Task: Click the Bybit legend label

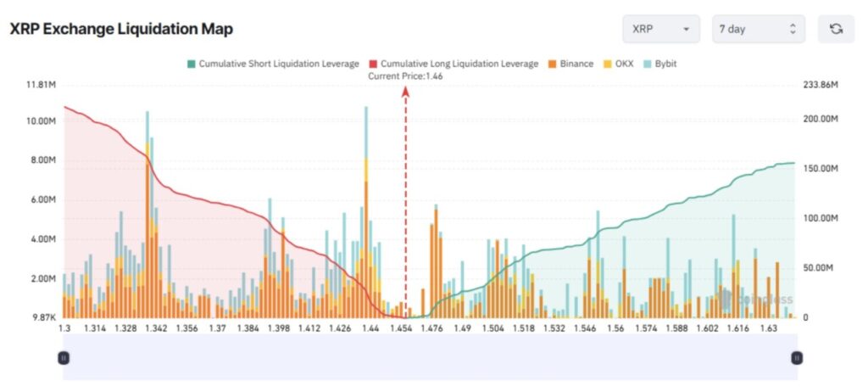Action: pyautogui.click(x=665, y=64)
